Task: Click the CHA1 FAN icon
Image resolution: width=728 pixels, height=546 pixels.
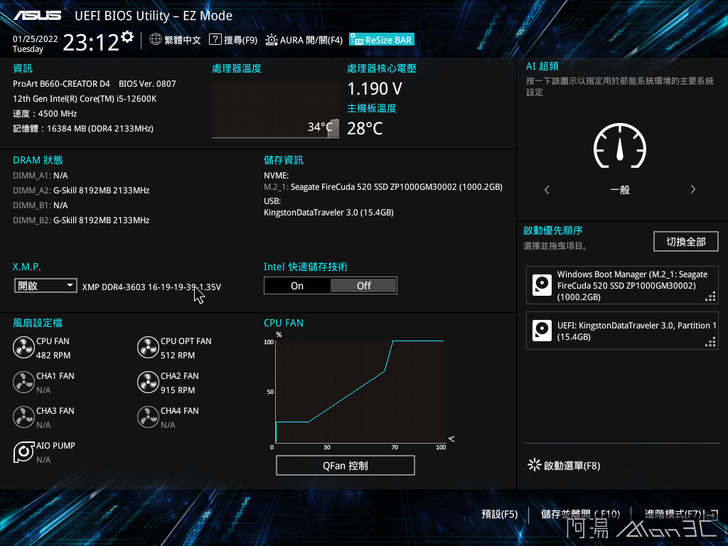Action: coord(23,382)
